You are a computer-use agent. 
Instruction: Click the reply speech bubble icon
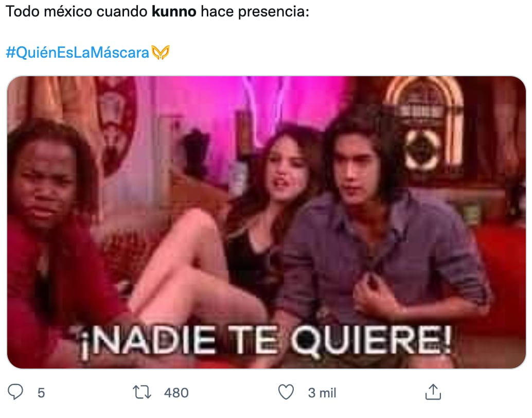tap(15, 392)
